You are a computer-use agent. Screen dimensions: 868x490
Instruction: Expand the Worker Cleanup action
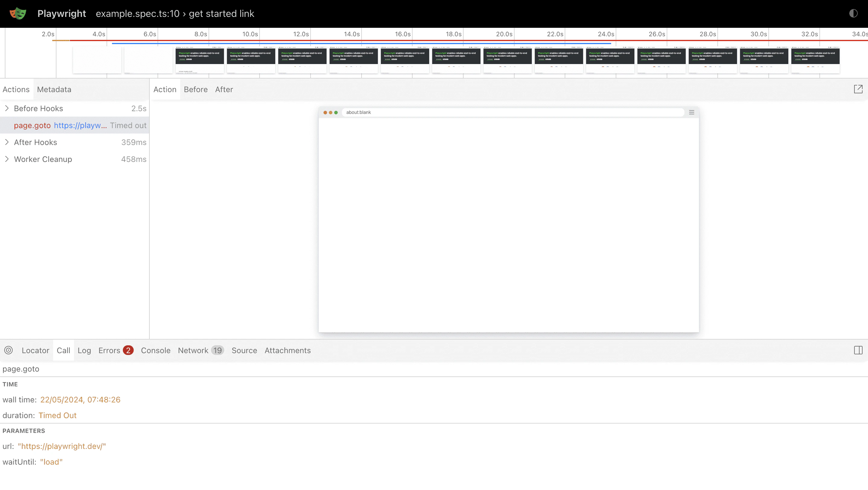(7, 159)
